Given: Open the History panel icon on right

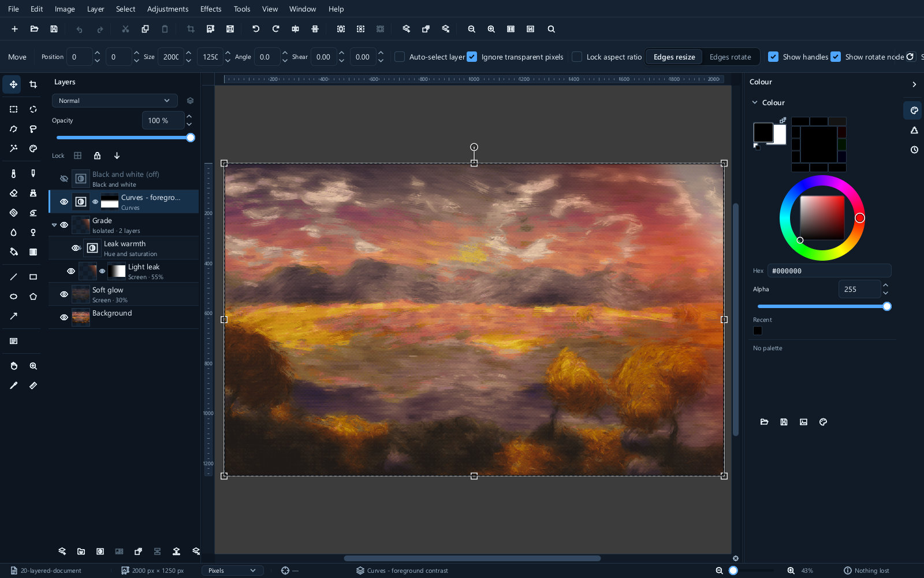Looking at the screenshot, I should [914, 150].
